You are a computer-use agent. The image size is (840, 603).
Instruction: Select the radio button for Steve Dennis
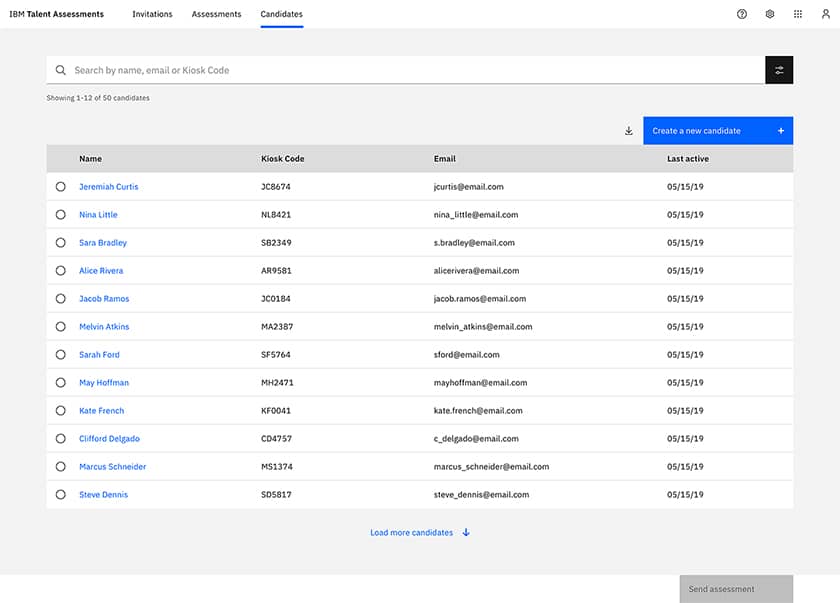[x=59, y=494]
